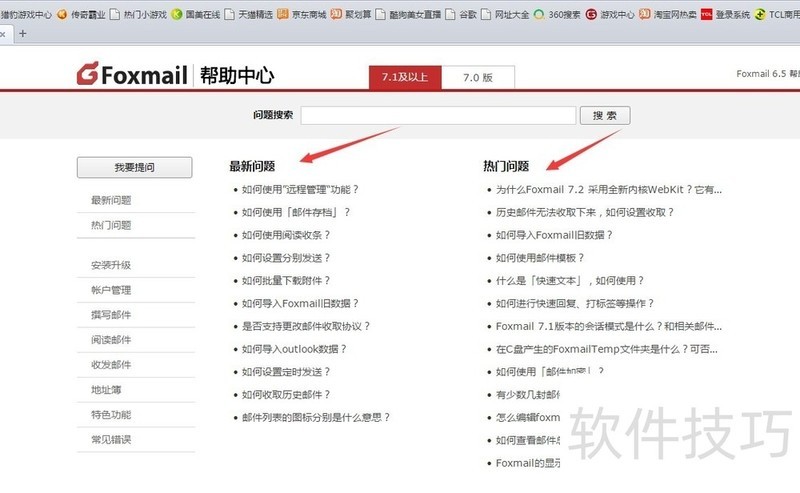Open question 邮件列表的图标分别是什么意思？
800x493 pixels.
click(316, 417)
